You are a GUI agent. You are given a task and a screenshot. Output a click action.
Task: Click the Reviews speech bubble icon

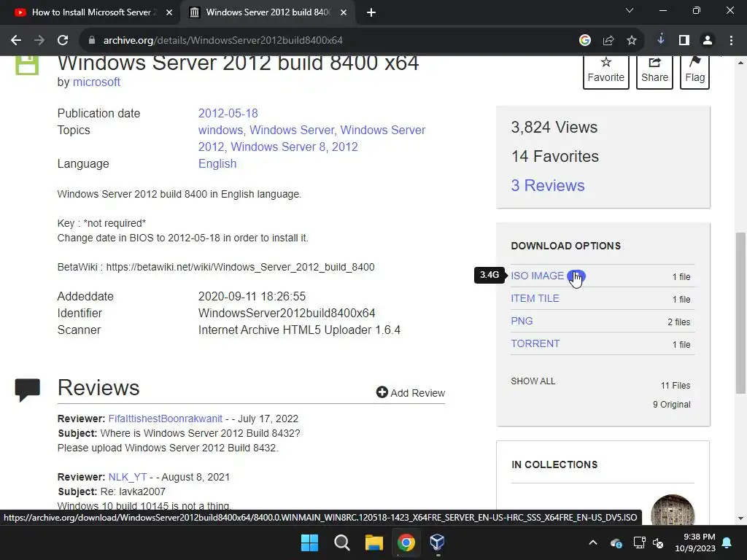[28, 389]
